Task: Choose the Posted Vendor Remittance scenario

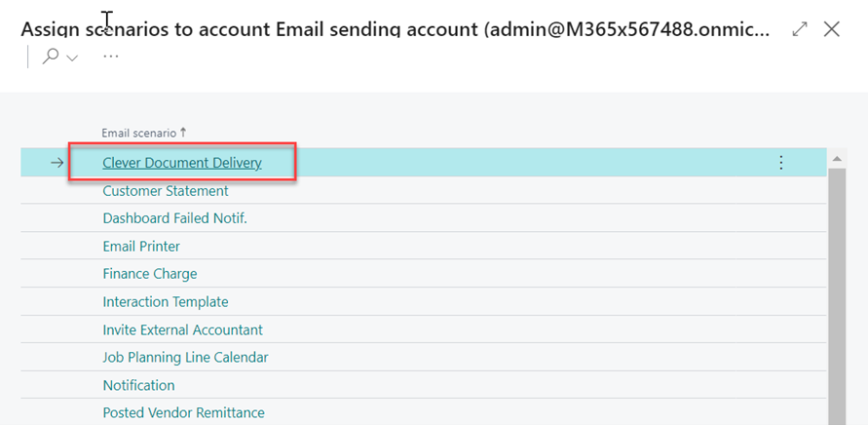Action: (184, 412)
